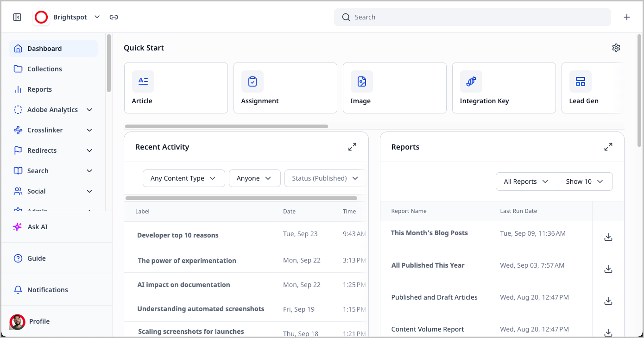This screenshot has width=644, height=338.
Task: Open the Show 10 dropdown
Action: pos(585,182)
